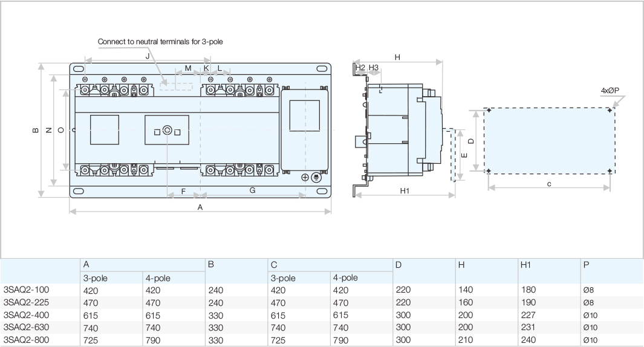The image size is (644, 347).
Task: Click the ground symbol on the front view
Action: point(315,177)
